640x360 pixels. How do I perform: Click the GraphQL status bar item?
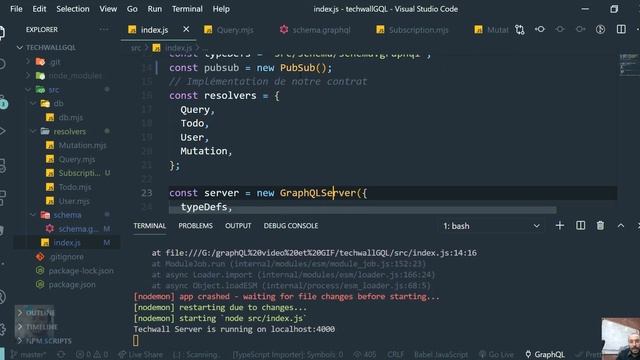tap(545, 355)
